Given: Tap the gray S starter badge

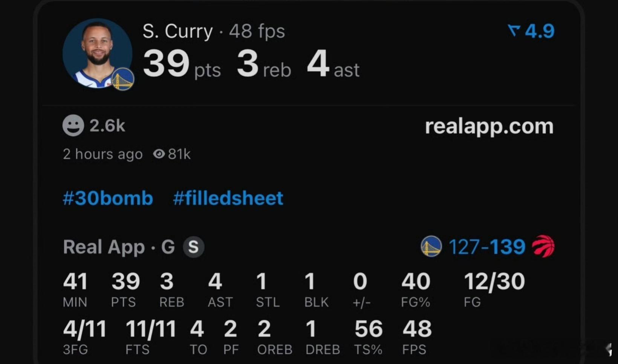Looking at the screenshot, I should click(x=193, y=247).
